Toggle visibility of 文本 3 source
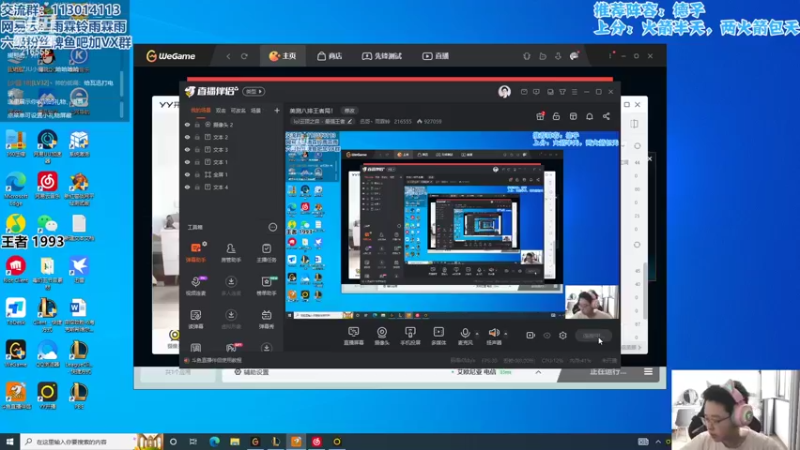Viewport: 800px width, 450px height. point(187,149)
